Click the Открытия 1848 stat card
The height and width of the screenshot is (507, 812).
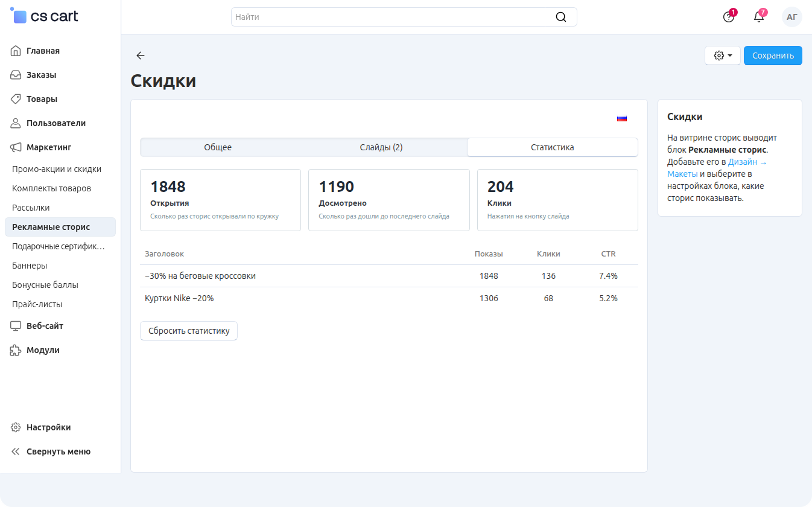(x=220, y=200)
